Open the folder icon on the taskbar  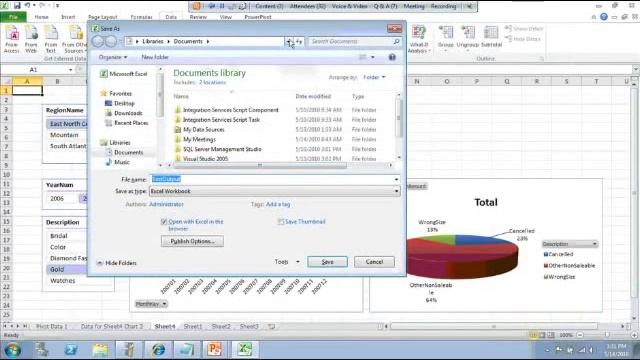100,349
